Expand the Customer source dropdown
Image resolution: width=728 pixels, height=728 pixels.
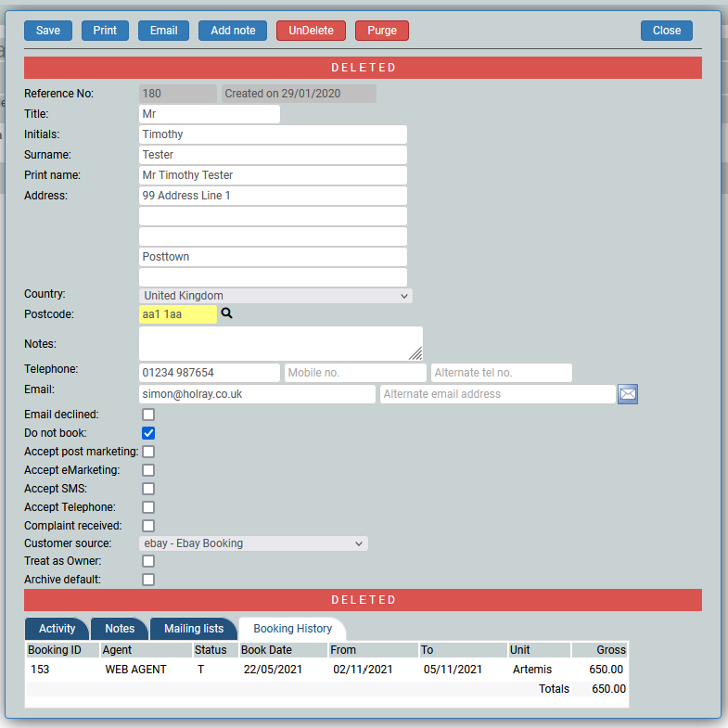pyautogui.click(x=253, y=543)
